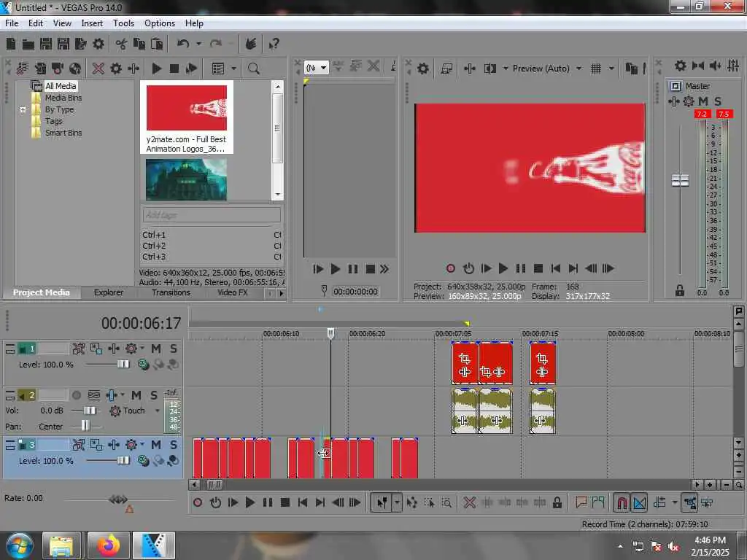This screenshot has width=747, height=560.
Task: Click audio track 2 Pan slider
Action: [x=85, y=425]
